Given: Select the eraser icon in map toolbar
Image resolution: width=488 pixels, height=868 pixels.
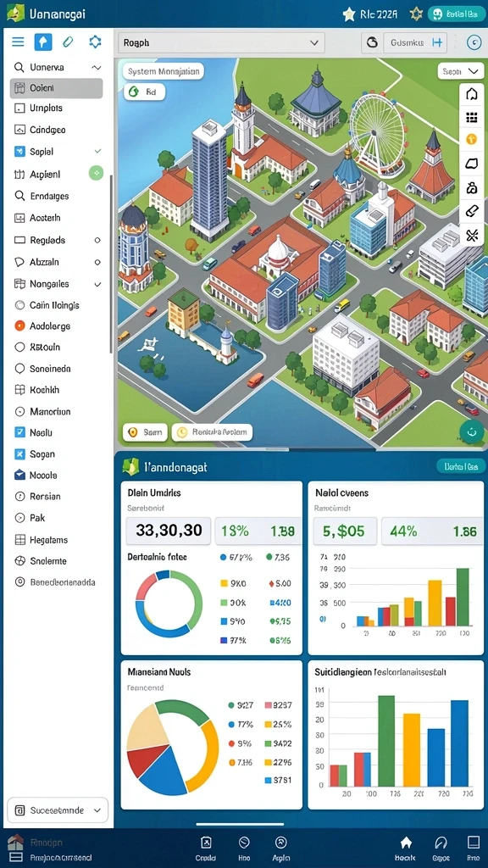Looking at the screenshot, I should click(x=471, y=211).
